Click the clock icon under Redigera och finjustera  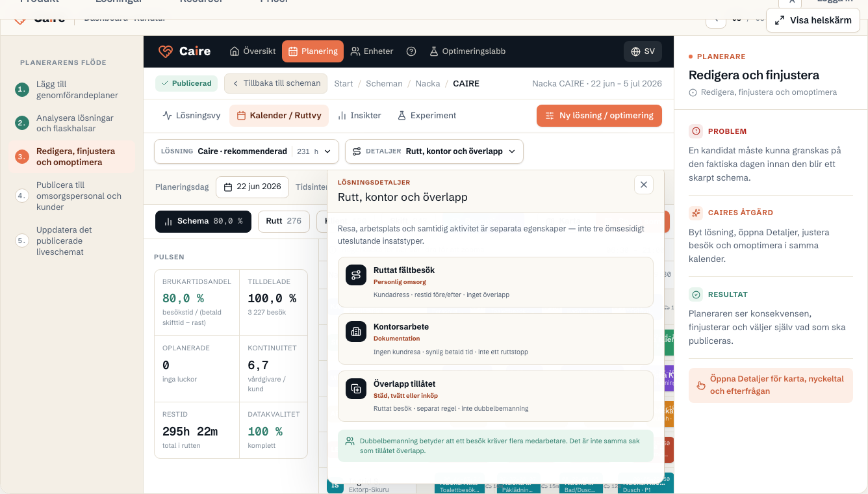[x=693, y=92]
